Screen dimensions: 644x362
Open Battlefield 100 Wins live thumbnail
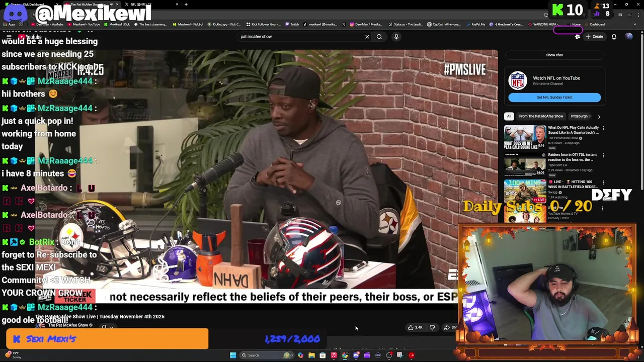click(525, 192)
